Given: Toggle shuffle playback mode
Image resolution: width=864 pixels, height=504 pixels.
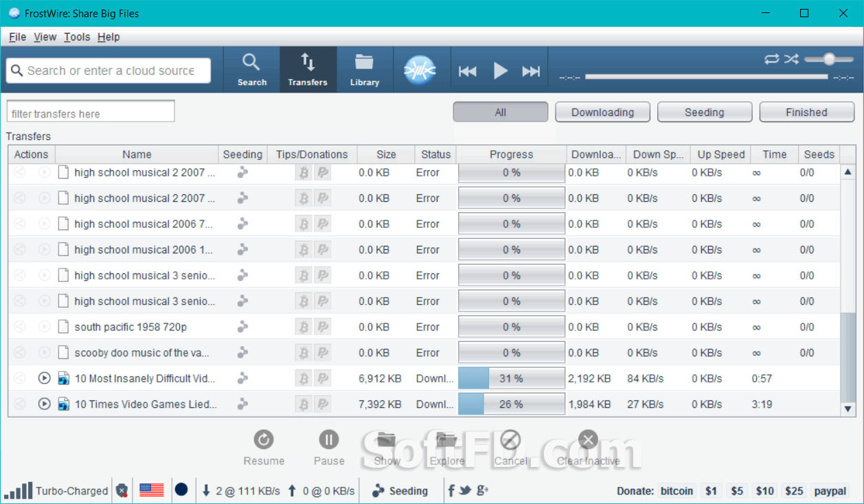Looking at the screenshot, I should pyautogui.click(x=791, y=59).
